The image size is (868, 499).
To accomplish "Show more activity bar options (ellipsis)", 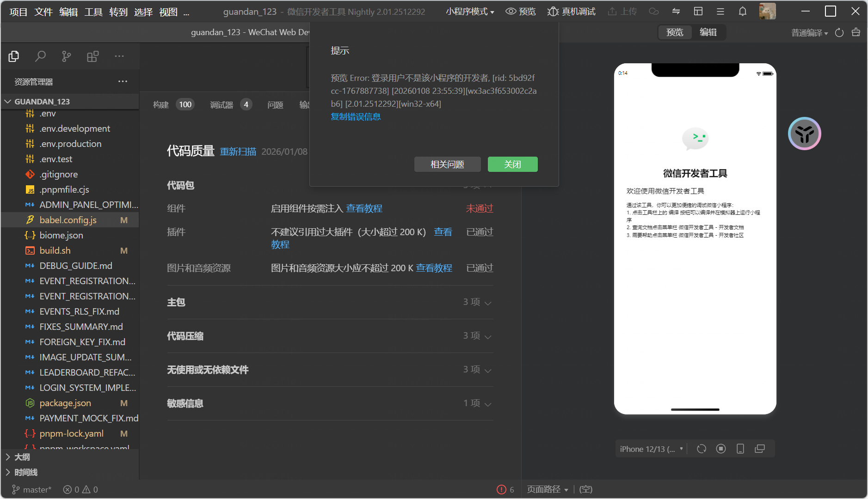I will 119,56.
